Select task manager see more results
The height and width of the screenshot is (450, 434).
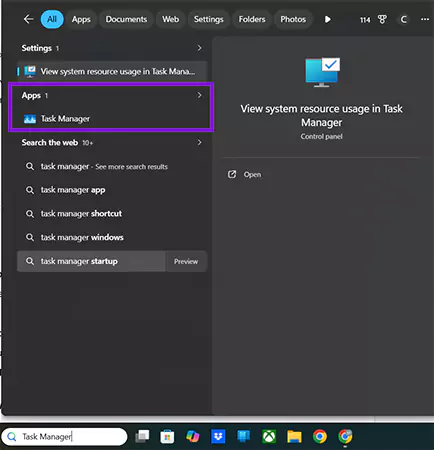(112, 166)
